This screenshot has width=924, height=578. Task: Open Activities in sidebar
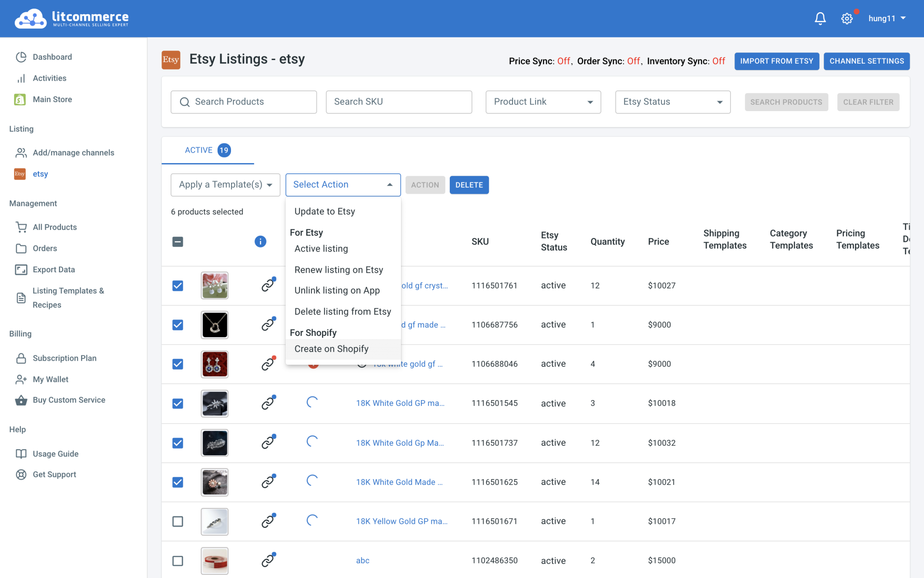pos(49,78)
